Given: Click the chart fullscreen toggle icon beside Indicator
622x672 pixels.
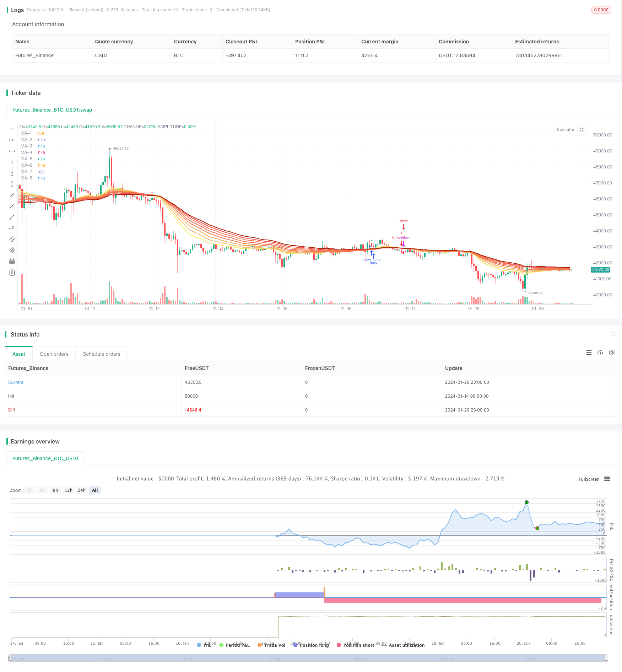Looking at the screenshot, I should click(582, 130).
